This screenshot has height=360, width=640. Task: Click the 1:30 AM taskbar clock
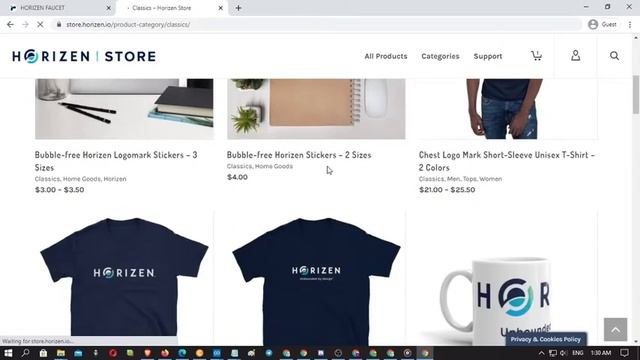pos(601,353)
